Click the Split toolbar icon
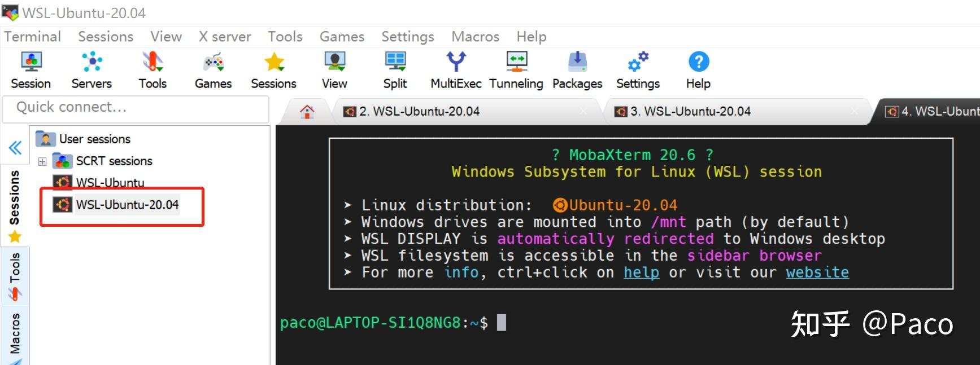 (x=395, y=61)
